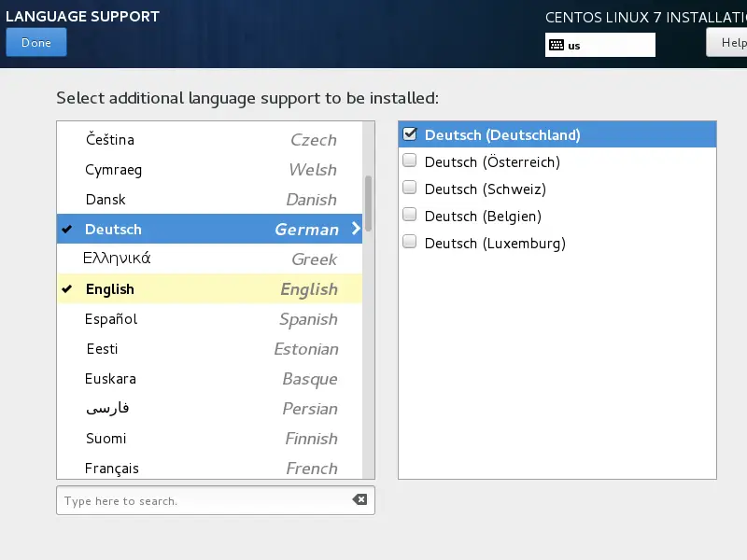747x560 pixels.
Task: Click the checkmark beside Deutsch
Action: click(x=66, y=229)
